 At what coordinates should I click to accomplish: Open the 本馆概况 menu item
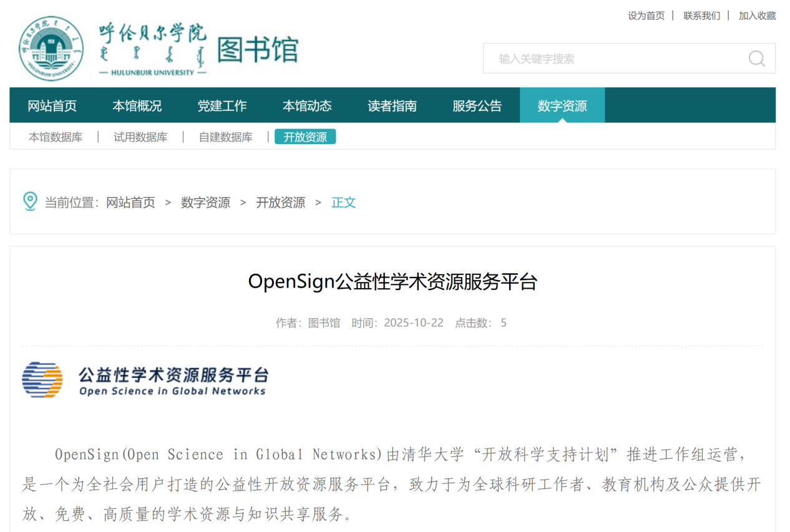[x=137, y=105]
